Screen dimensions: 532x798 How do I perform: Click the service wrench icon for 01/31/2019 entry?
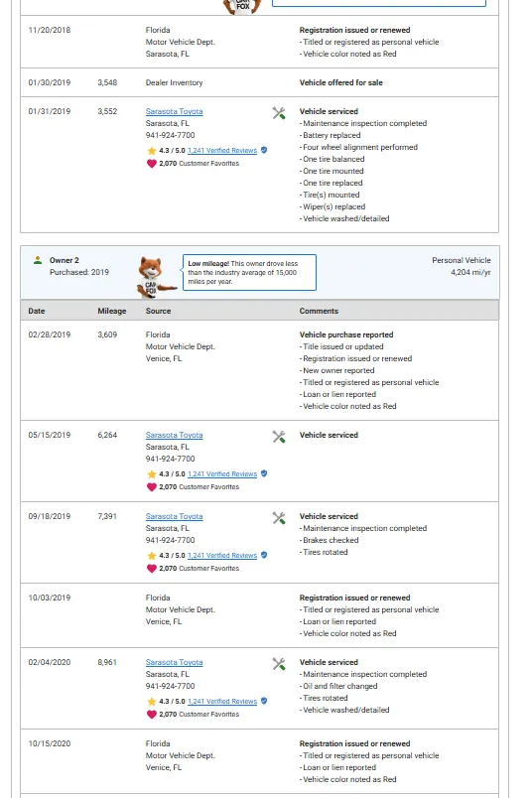click(279, 113)
